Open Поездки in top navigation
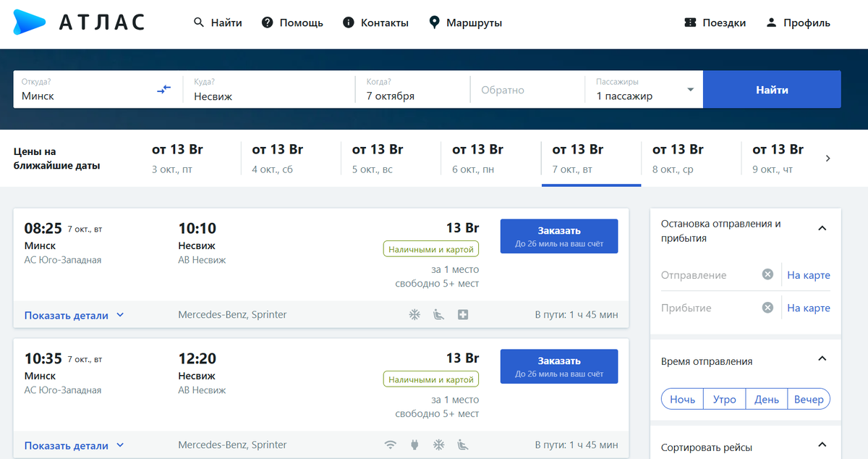 point(715,22)
